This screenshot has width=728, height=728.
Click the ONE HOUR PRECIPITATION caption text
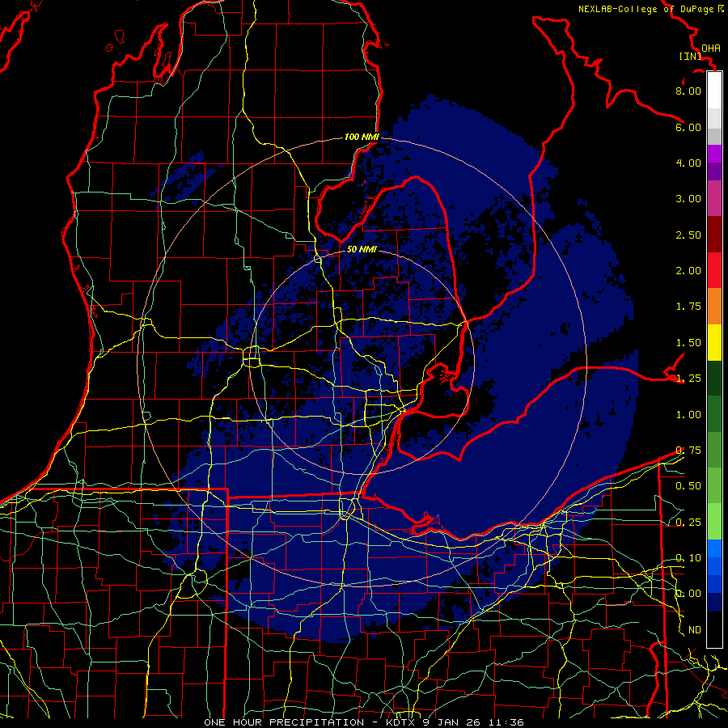point(284,722)
